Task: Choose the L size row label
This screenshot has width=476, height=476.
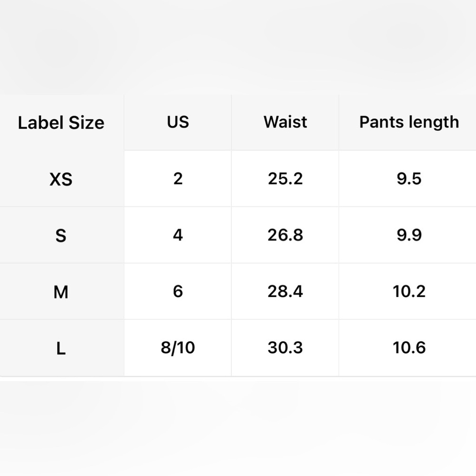Action: tap(61, 348)
